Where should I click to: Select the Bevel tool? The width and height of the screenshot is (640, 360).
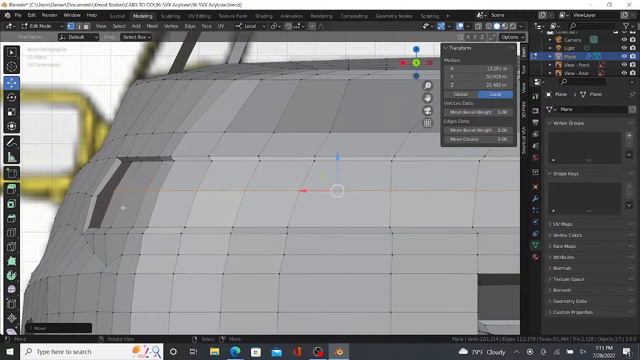11,218
